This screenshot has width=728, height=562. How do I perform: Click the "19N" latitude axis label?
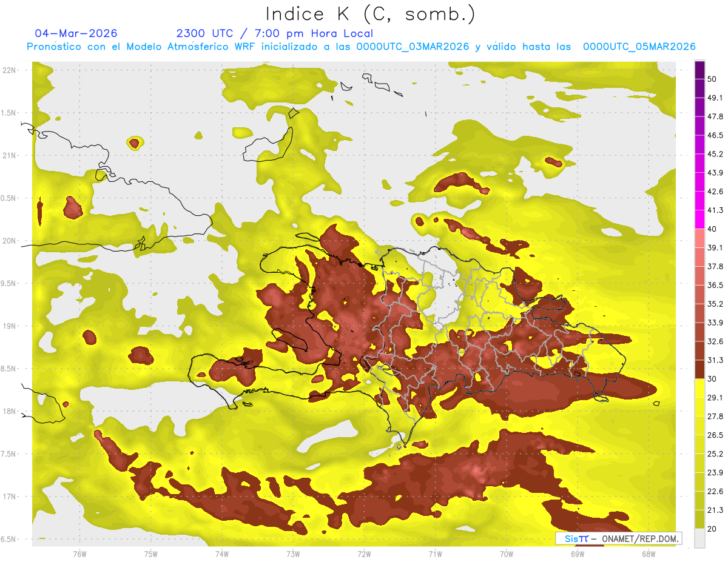(10, 326)
